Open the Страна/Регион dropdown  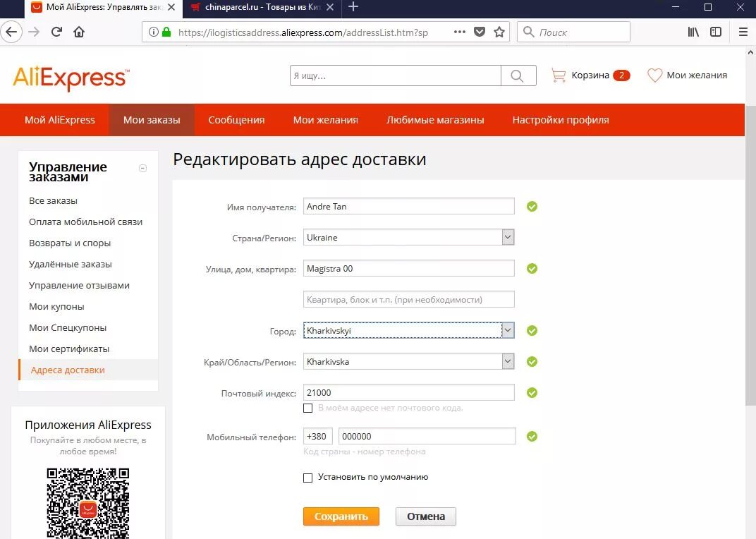508,237
